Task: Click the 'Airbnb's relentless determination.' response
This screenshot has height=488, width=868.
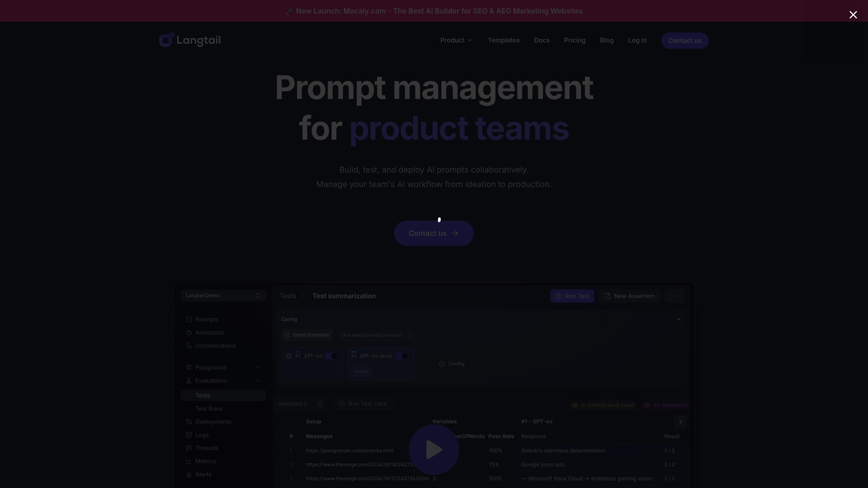Action: [564, 451]
